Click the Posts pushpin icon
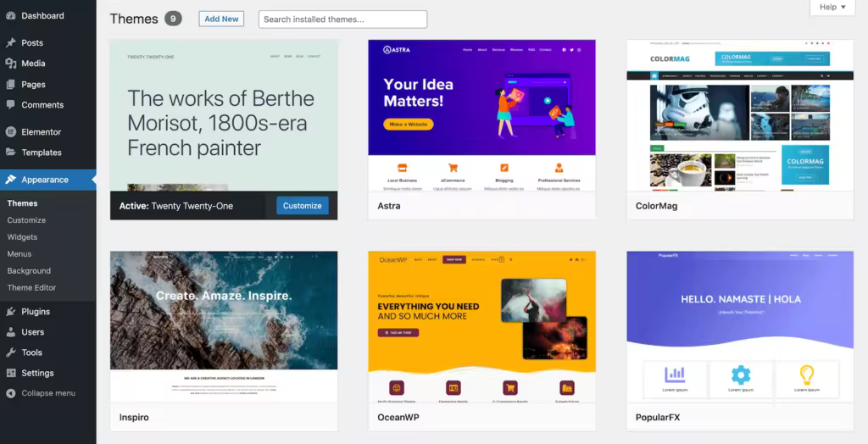 (x=10, y=42)
